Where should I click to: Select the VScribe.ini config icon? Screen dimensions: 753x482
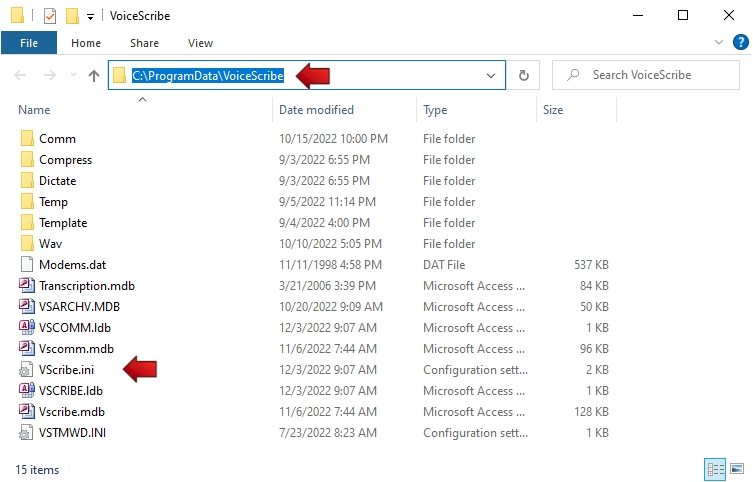26,370
